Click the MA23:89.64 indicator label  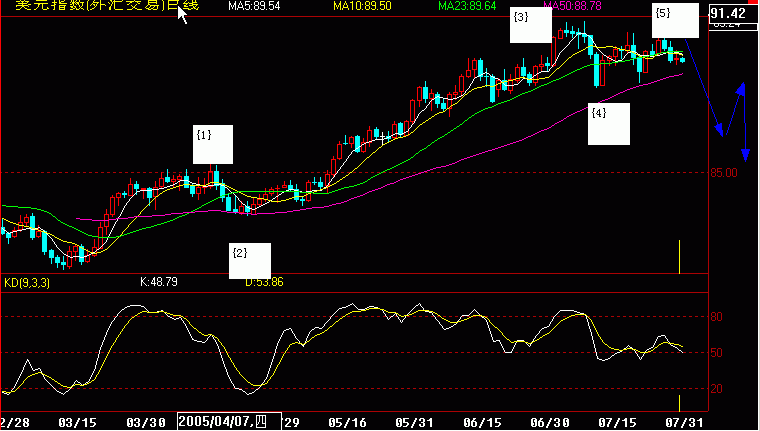(467, 6)
